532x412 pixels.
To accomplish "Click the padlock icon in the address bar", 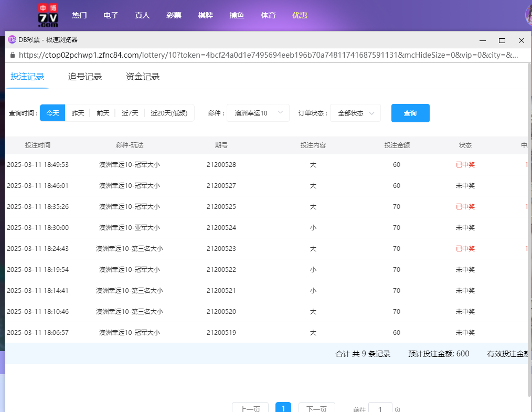I will pyautogui.click(x=12, y=54).
